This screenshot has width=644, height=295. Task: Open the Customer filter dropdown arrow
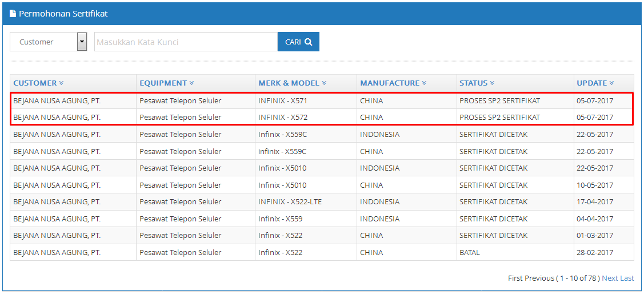click(82, 42)
